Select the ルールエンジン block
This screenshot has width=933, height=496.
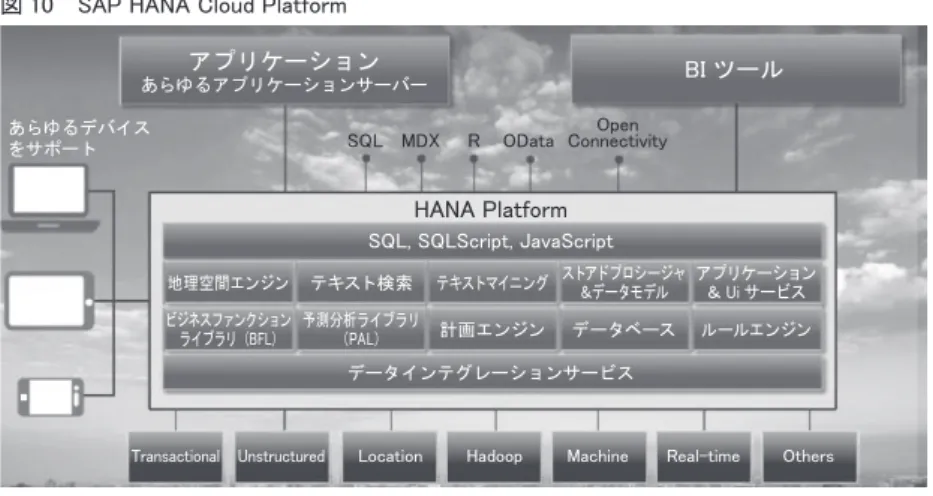click(756, 329)
